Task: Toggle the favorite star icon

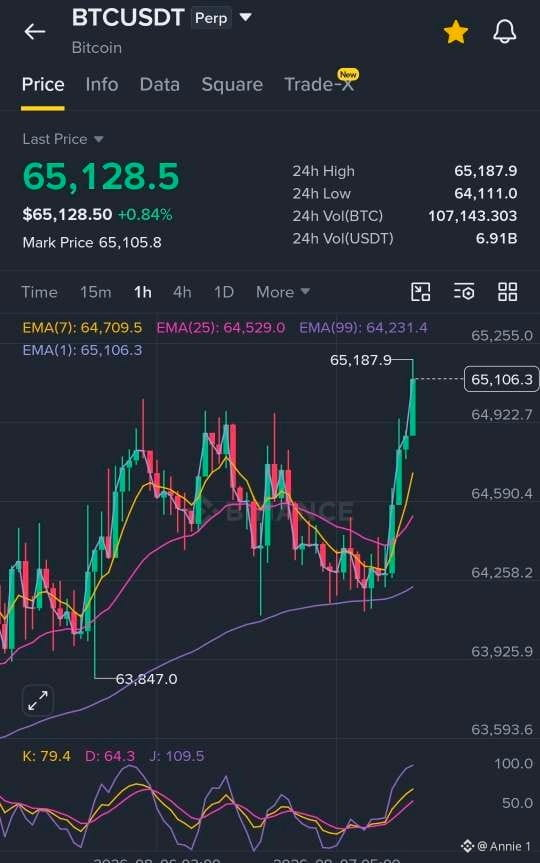Action: click(456, 32)
